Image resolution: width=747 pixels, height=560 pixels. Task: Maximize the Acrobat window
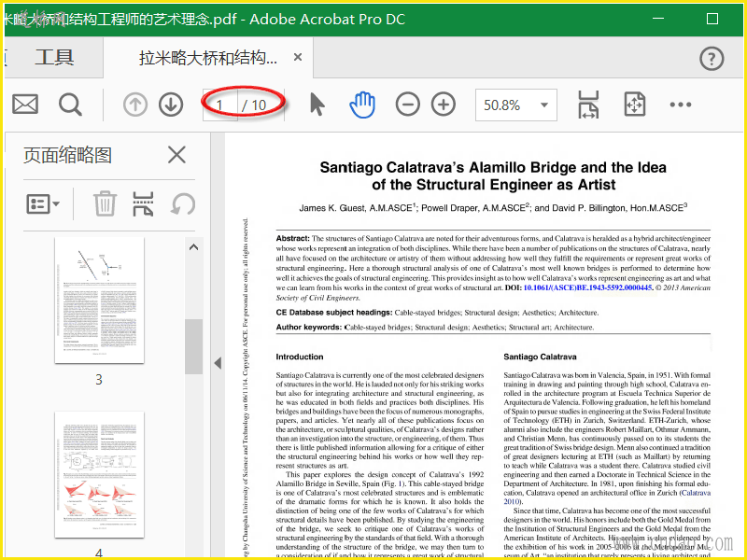[712, 19]
